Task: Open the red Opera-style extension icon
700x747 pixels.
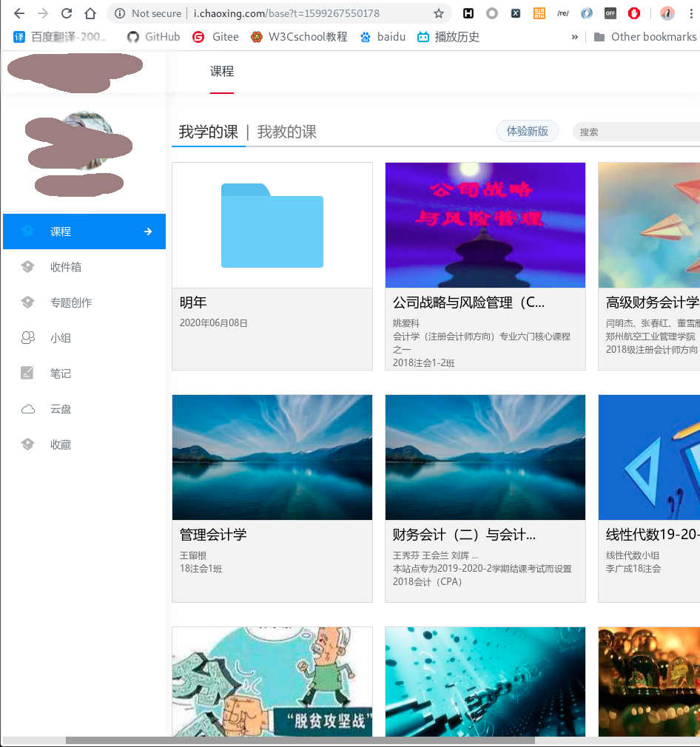Action: click(634, 13)
